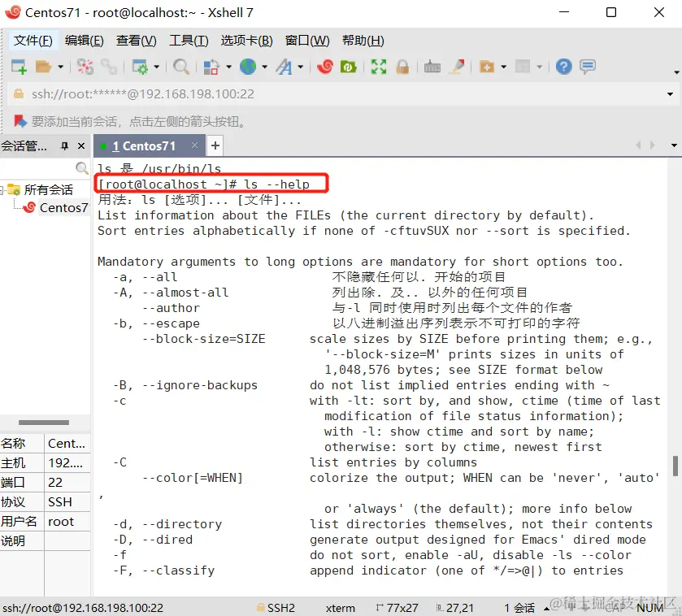Screen dimensions: 682x616
Task: Add a new tab with plus button
Action: click(215, 145)
